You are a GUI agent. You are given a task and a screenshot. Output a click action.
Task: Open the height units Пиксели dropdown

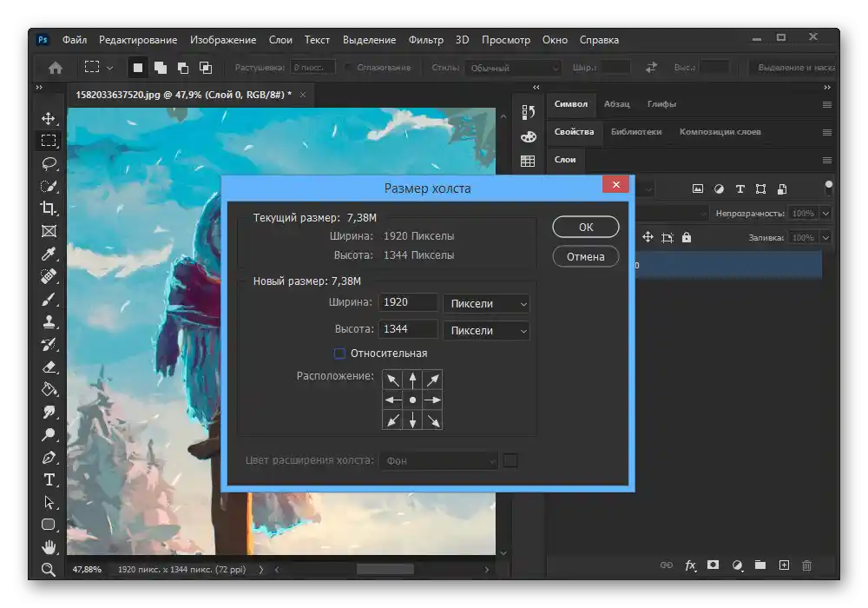pos(487,331)
